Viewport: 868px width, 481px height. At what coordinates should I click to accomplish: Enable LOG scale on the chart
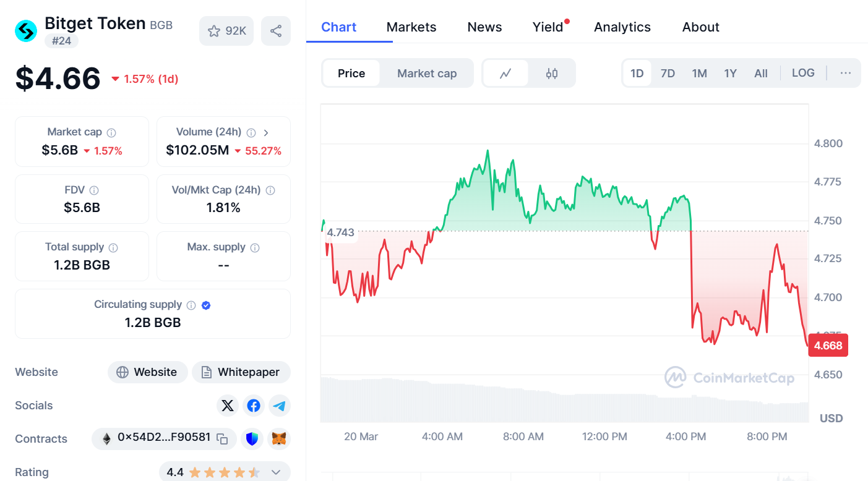pyautogui.click(x=803, y=72)
